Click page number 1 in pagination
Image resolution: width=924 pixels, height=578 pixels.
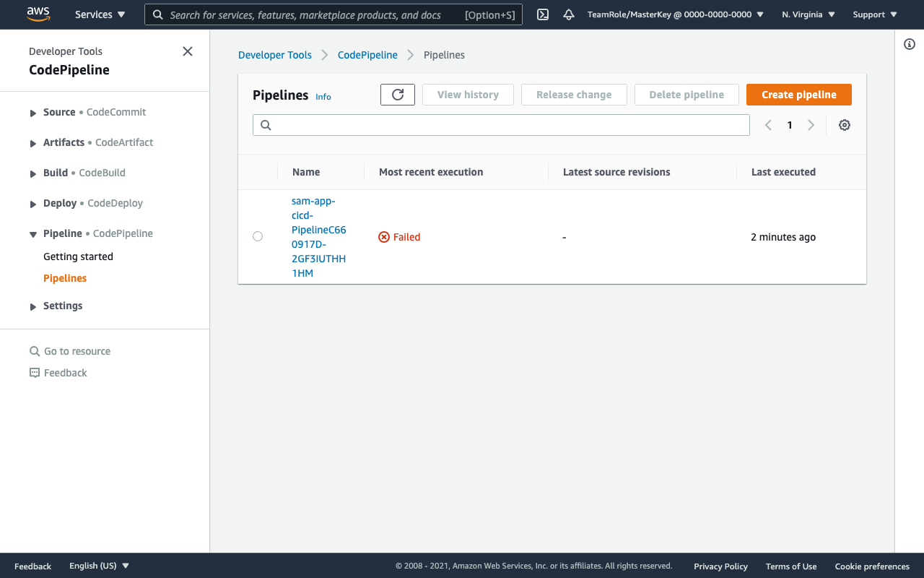[790, 125]
